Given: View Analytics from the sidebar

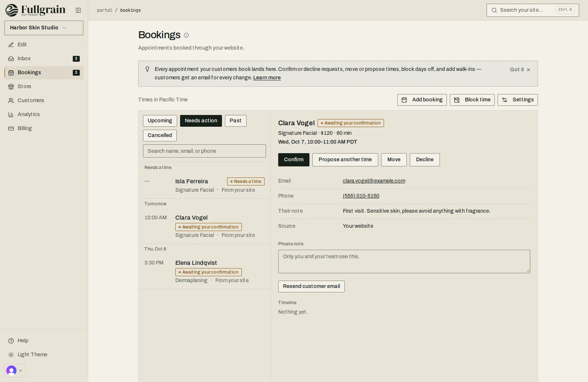Looking at the screenshot, I should click(x=44, y=114).
